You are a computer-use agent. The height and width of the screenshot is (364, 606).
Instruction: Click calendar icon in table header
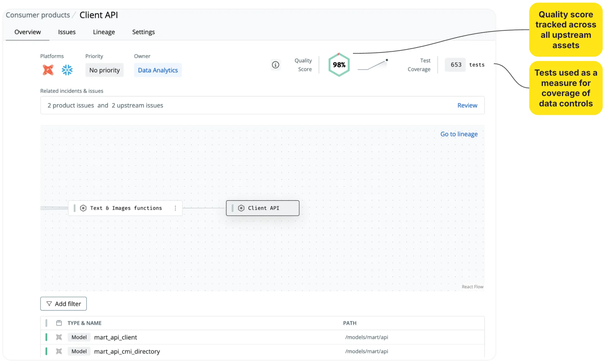59,323
